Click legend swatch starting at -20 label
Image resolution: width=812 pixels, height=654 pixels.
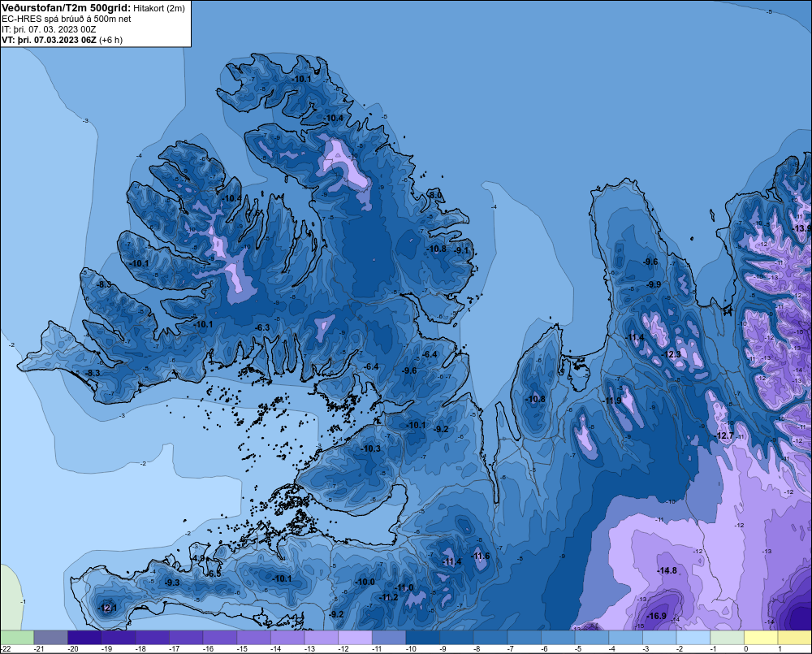(84, 638)
